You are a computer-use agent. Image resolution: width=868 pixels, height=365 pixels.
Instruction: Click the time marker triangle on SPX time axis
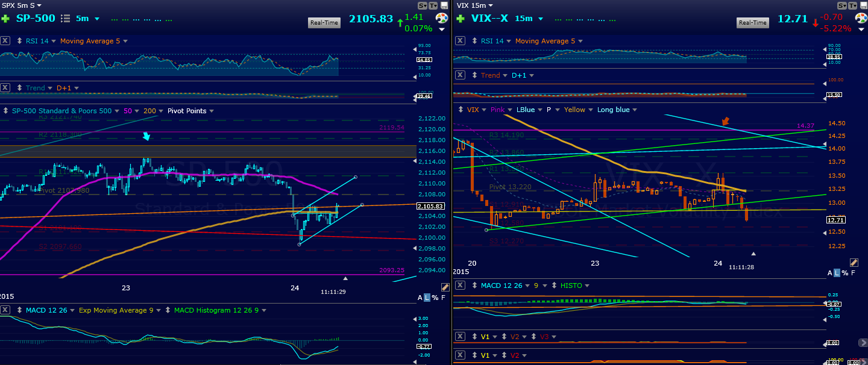(345, 278)
